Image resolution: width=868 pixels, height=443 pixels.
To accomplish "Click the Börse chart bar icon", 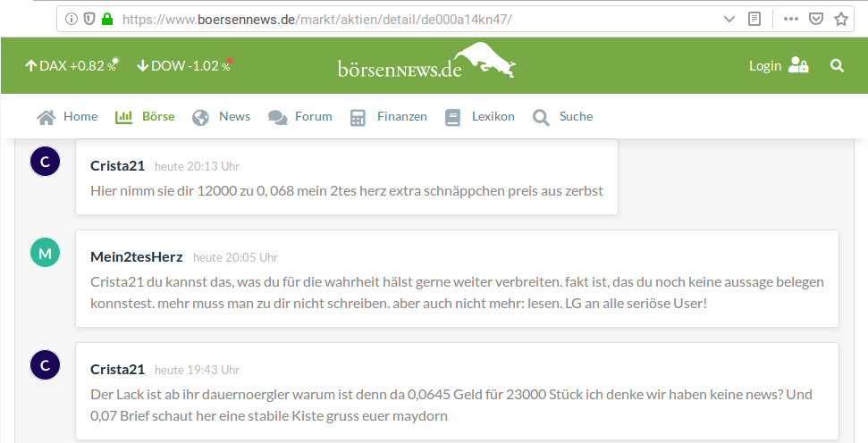I will 123,117.
